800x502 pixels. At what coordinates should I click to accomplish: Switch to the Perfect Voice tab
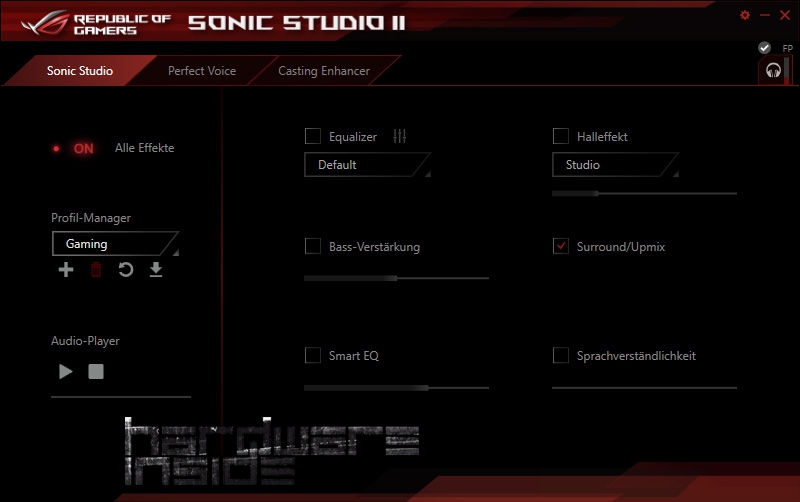pos(201,71)
